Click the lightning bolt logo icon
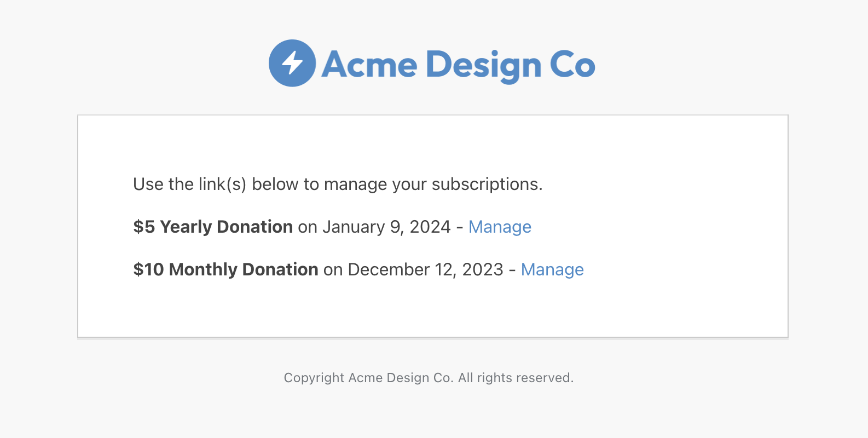 point(292,63)
